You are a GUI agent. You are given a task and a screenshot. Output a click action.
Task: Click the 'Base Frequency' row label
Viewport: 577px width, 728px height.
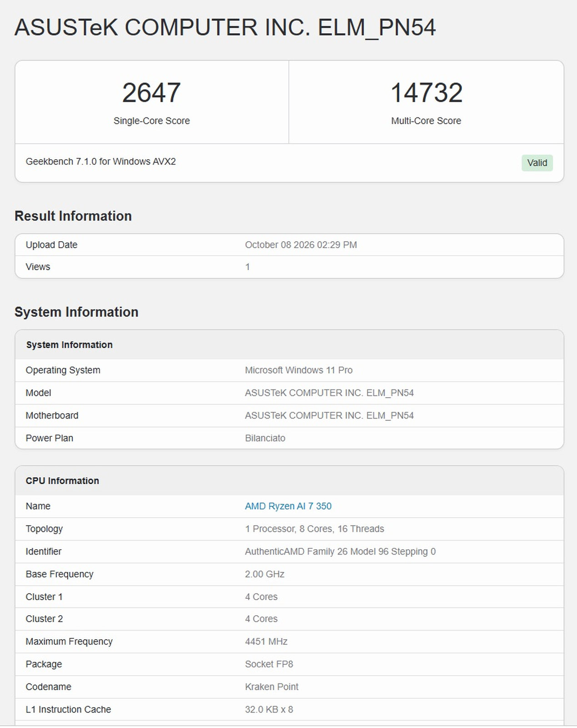point(59,574)
